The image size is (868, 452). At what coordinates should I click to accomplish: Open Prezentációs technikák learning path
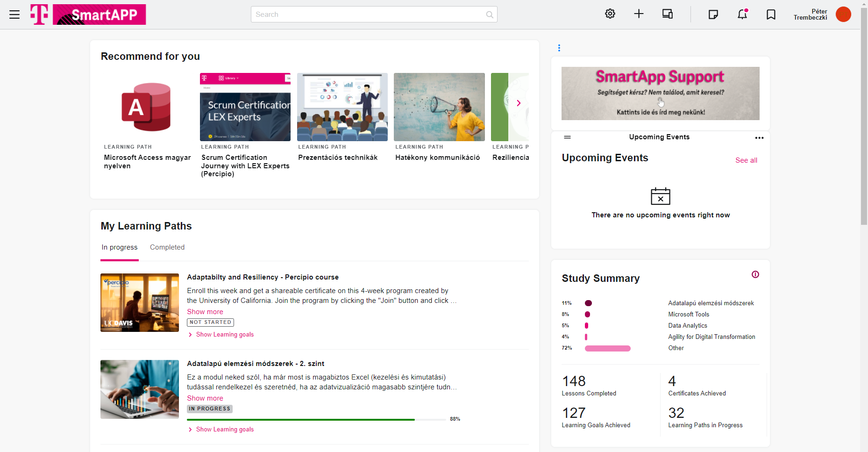[x=338, y=158]
